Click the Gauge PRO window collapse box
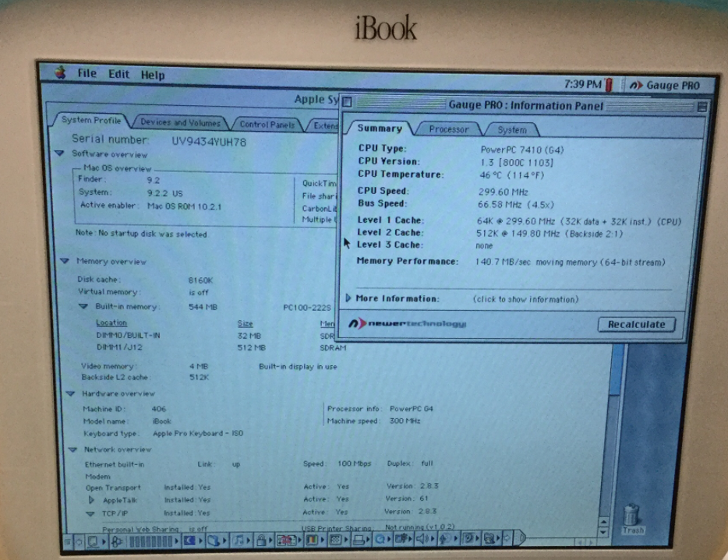 tap(701, 107)
